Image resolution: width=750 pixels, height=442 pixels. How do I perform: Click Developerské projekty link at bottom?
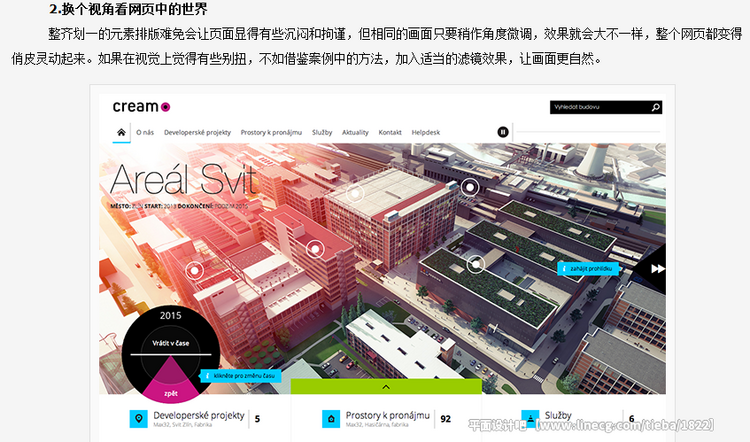coord(199,415)
